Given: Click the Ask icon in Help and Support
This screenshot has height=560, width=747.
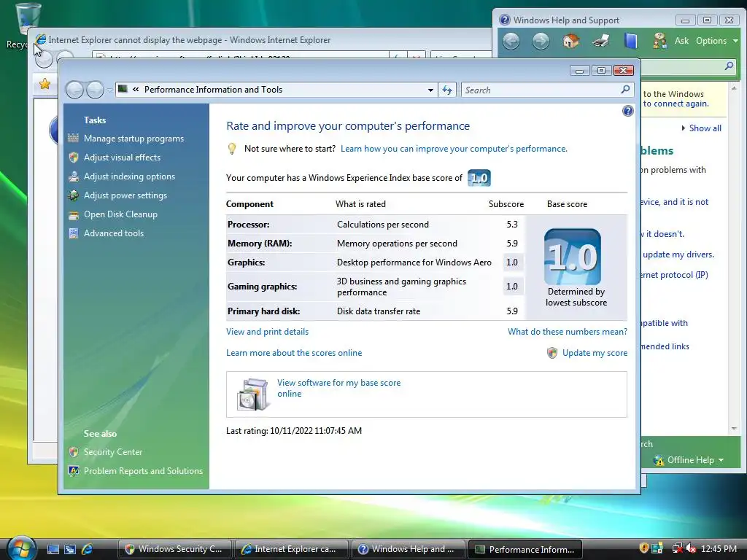Looking at the screenshot, I should click(x=659, y=41).
